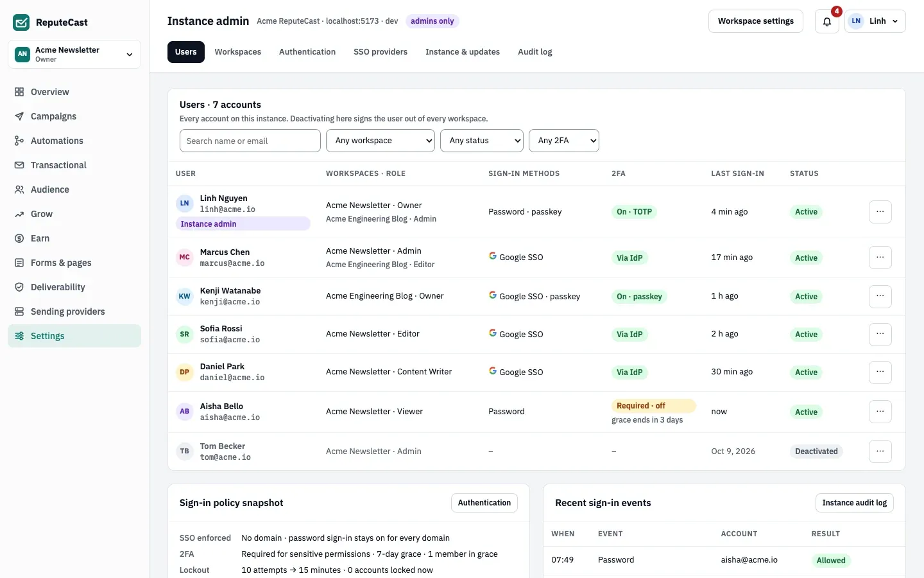Open row actions menu for Linh Nguyen
The height and width of the screenshot is (578, 924).
pyautogui.click(x=880, y=212)
